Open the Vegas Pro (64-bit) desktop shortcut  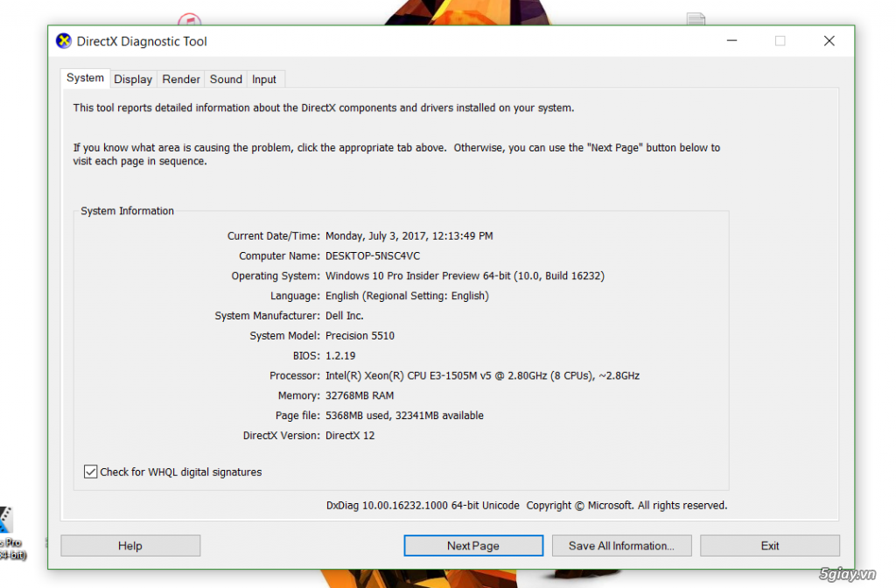[x=7, y=523]
